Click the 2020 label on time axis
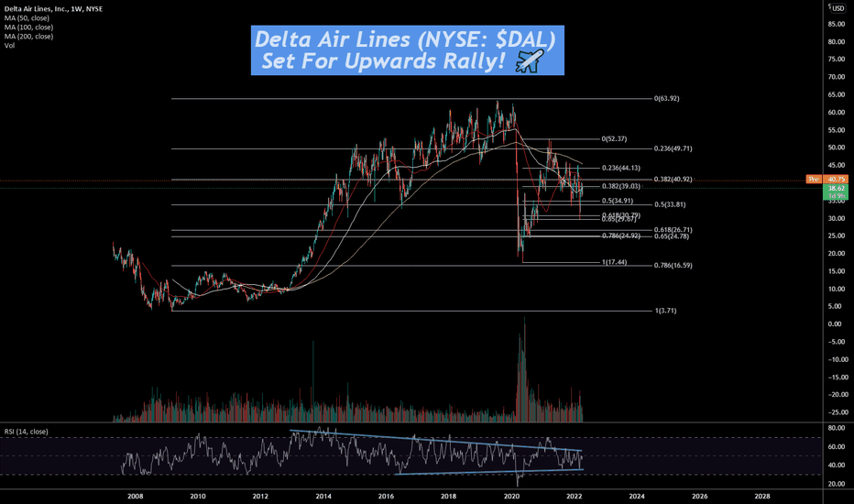 click(x=511, y=497)
